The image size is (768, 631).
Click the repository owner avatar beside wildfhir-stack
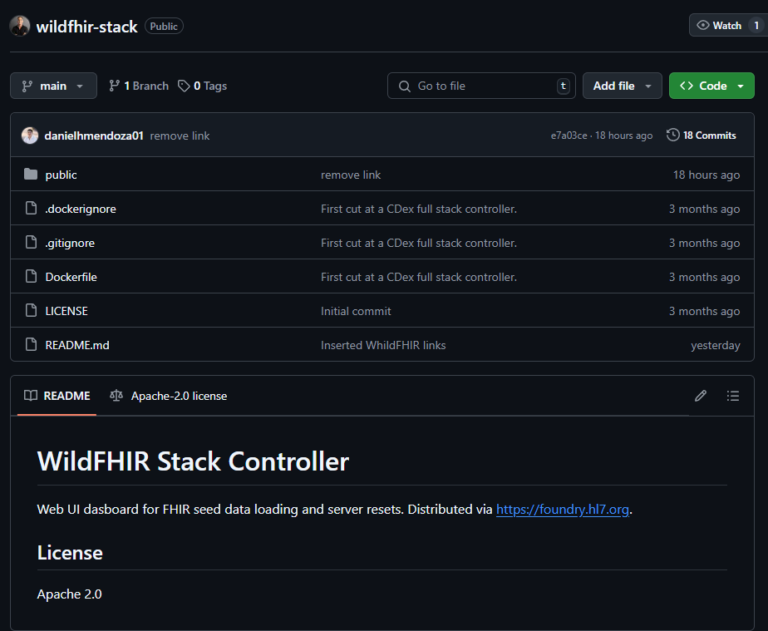20,26
